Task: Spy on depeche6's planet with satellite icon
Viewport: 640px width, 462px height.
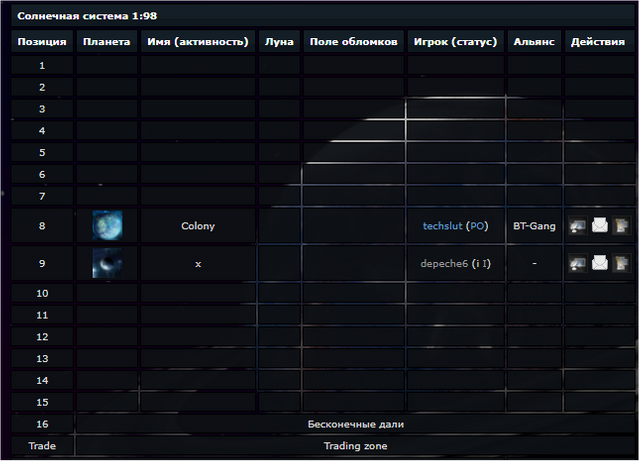Action: 578,263
